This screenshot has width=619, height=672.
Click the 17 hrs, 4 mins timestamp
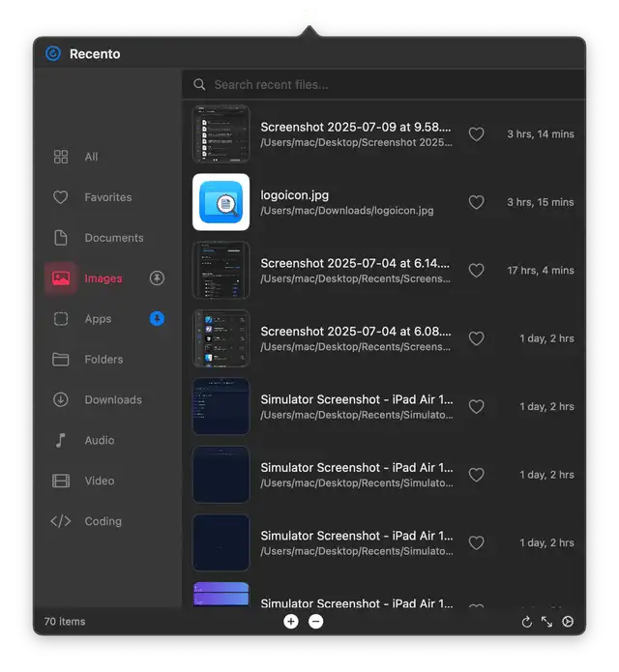[540, 270]
